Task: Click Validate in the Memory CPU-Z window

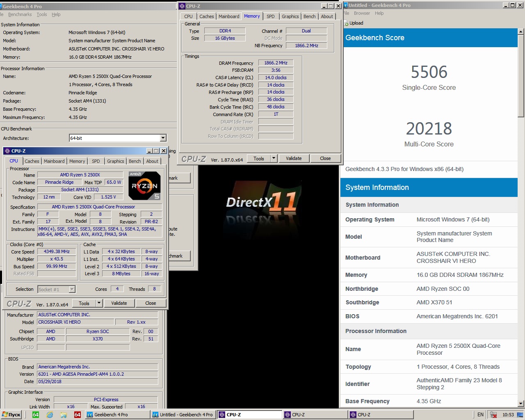Action: (294, 158)
